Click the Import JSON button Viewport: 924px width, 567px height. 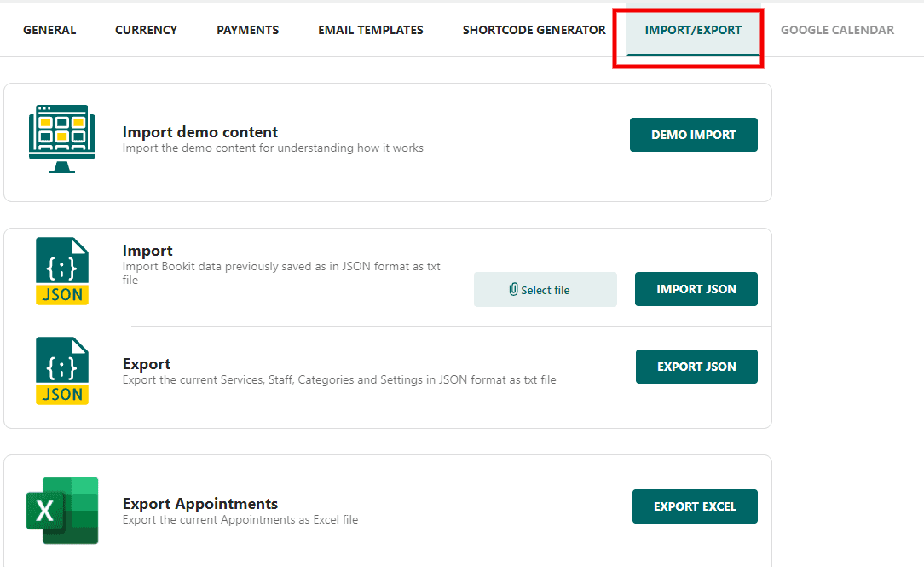696,289
